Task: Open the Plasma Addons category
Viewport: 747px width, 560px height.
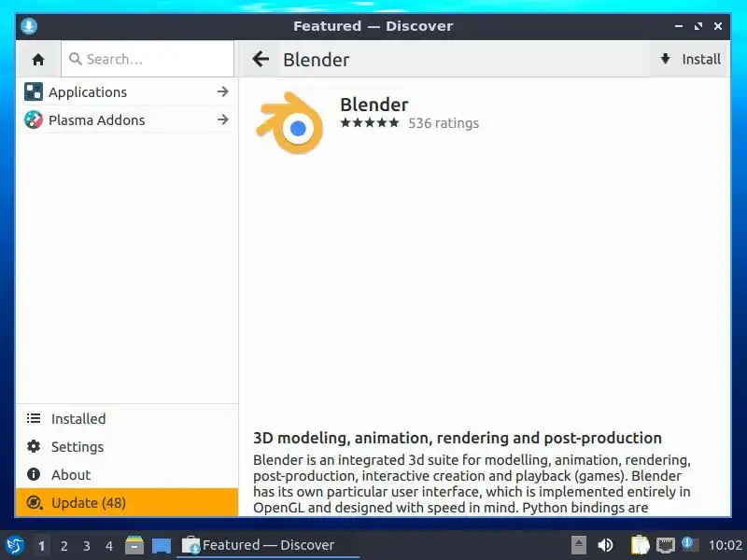Action: point(127,120)
